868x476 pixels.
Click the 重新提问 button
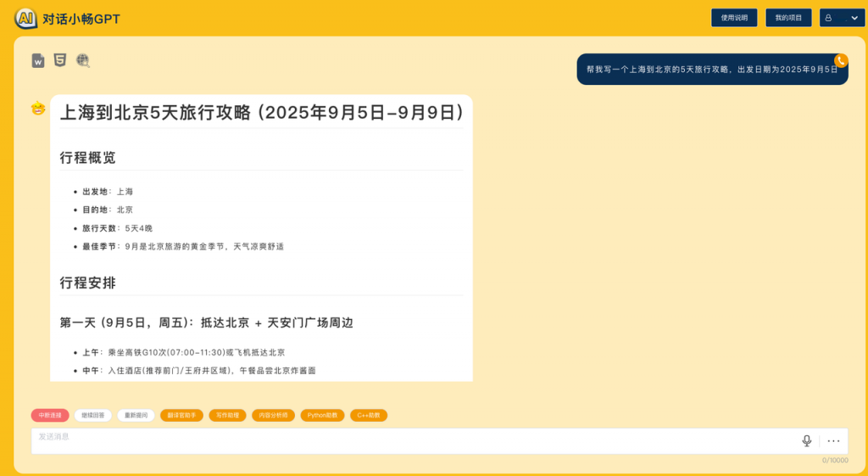pyautogui.click(x=136, y=416)
